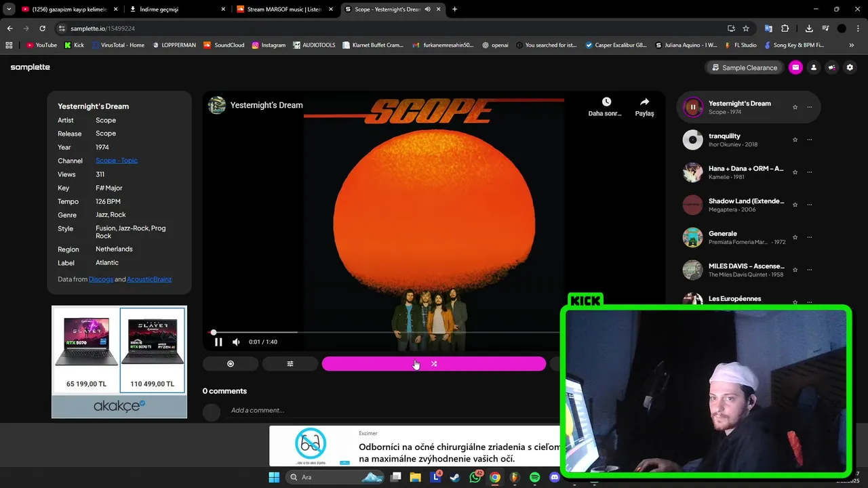This screenshot has height=488, width=868.
Task: Mute the Scope tab audio speaker icon
Action: (x=428, y=9)
